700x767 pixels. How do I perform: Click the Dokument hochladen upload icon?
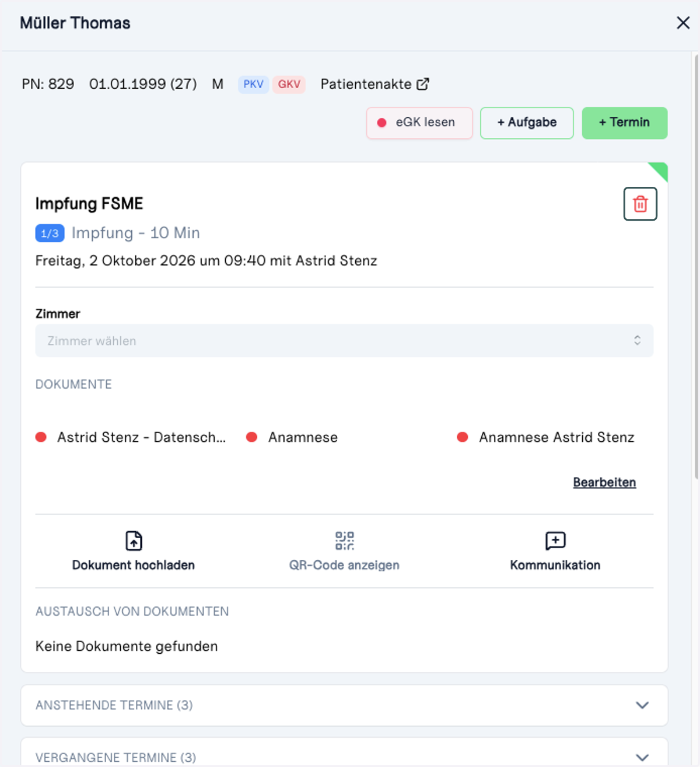(x=134, y=541)
